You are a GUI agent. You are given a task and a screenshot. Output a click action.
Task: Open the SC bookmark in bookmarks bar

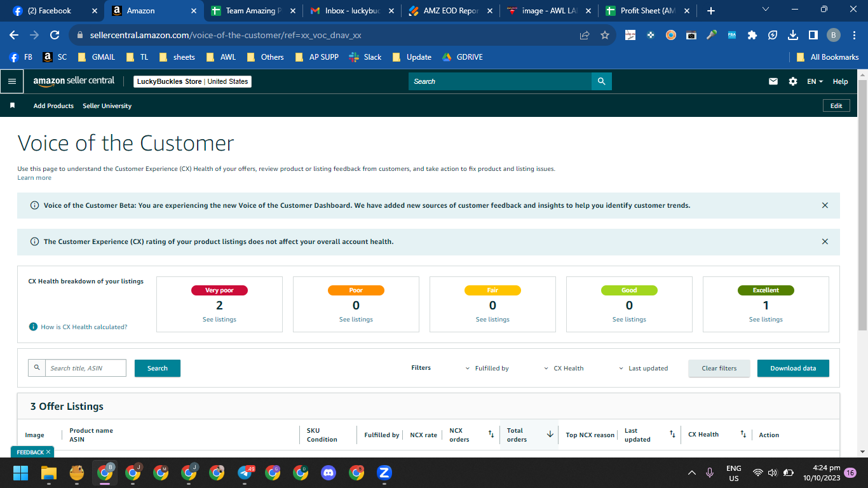[55, 57]
